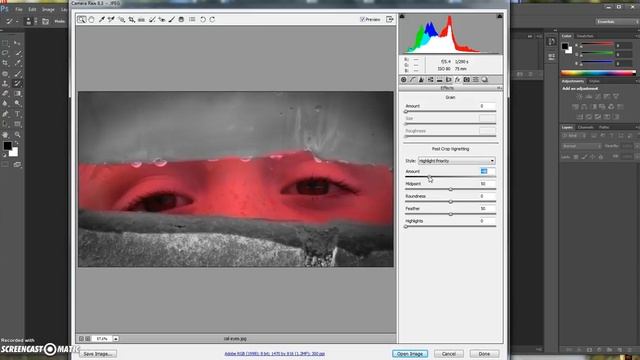Image resolution: width=640 pixels, height=360 pixels.
Task: Click the Highlights value field
Action: 487,221
